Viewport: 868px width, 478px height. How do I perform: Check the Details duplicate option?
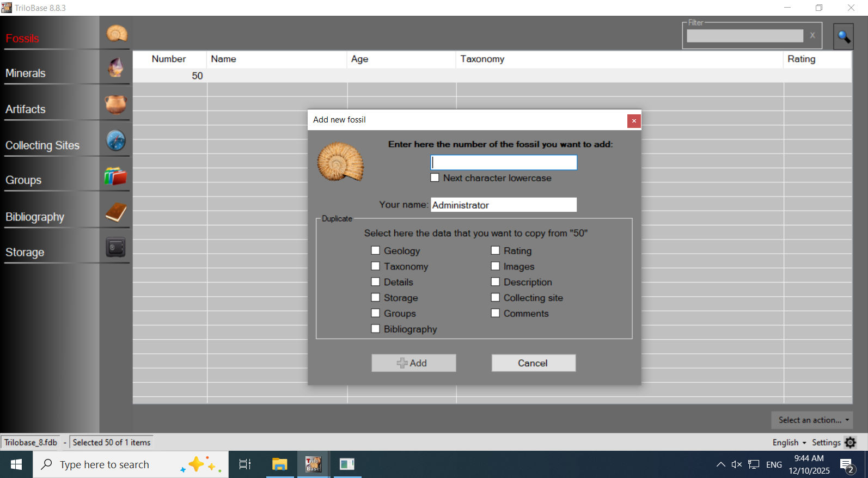tap(375, 282)
